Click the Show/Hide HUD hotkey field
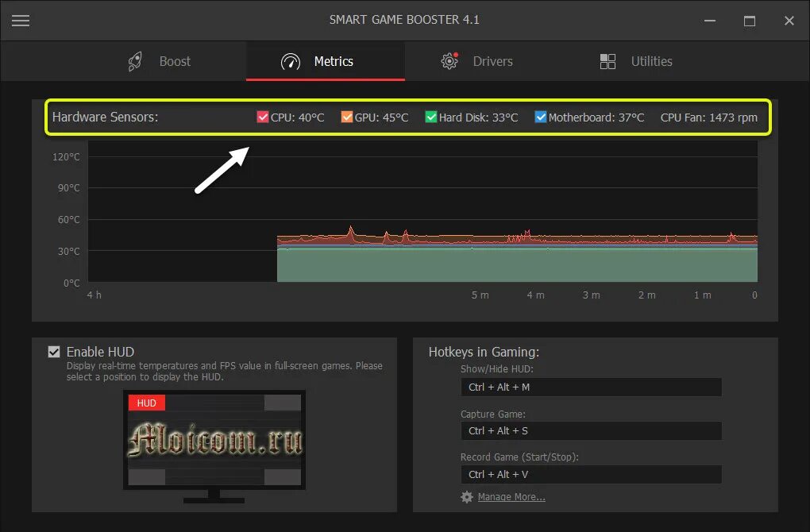810x532 pixels. (x=591, y=387)
